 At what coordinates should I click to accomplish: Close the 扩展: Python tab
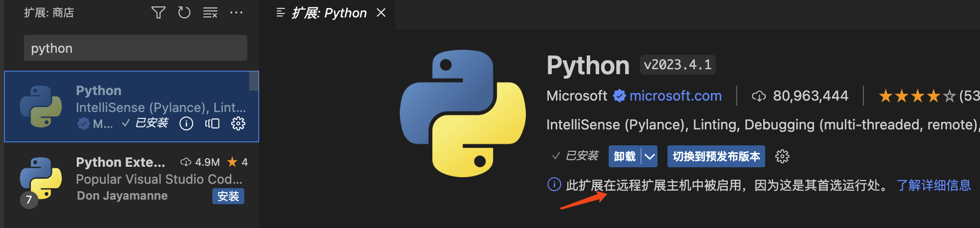(381, 12)
